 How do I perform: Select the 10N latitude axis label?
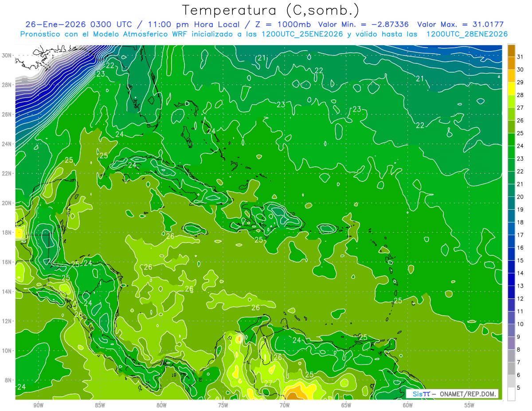point(7,350)
